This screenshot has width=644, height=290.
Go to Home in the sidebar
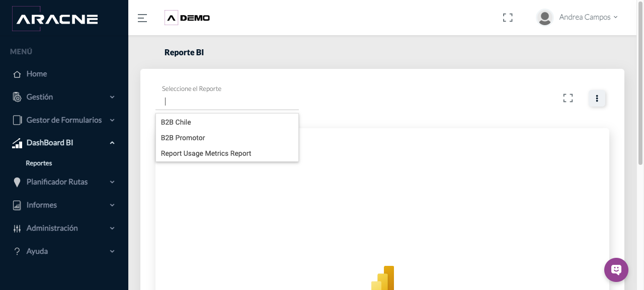click(x=37, y=74)
